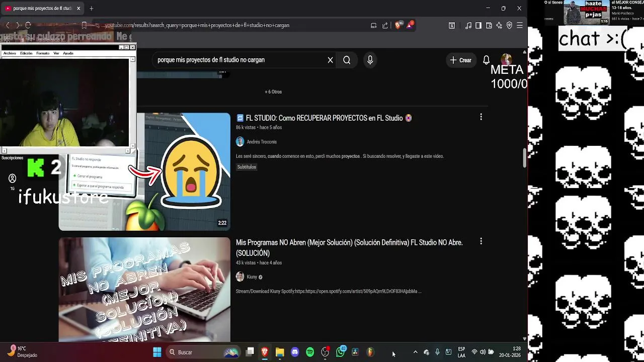Click the YouTube page vertical scrollbar

click(525, 159)
